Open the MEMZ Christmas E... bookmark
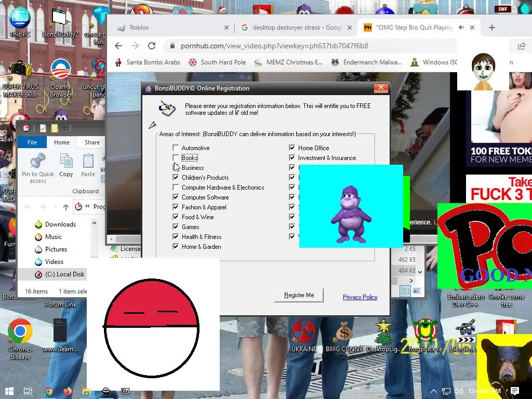 tap(288, 62)
